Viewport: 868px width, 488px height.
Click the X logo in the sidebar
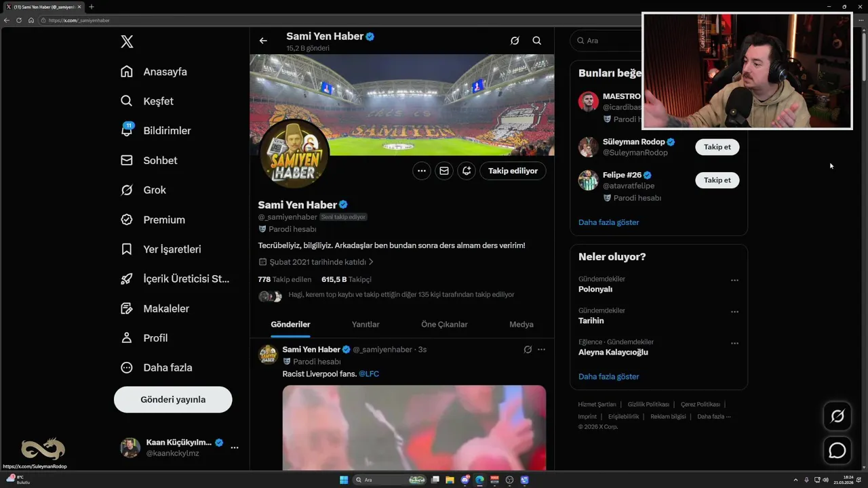pos(127,41)
